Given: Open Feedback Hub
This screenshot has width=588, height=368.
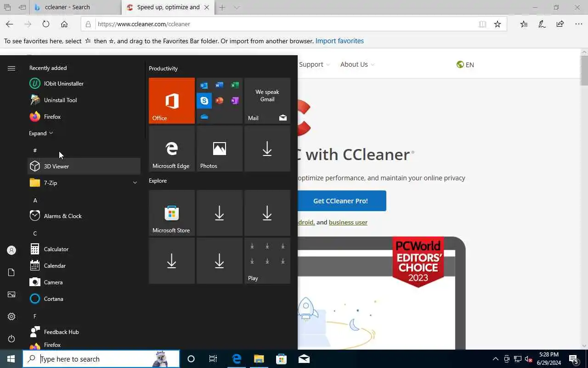Looking at the screenshot, I should point(84,332).
